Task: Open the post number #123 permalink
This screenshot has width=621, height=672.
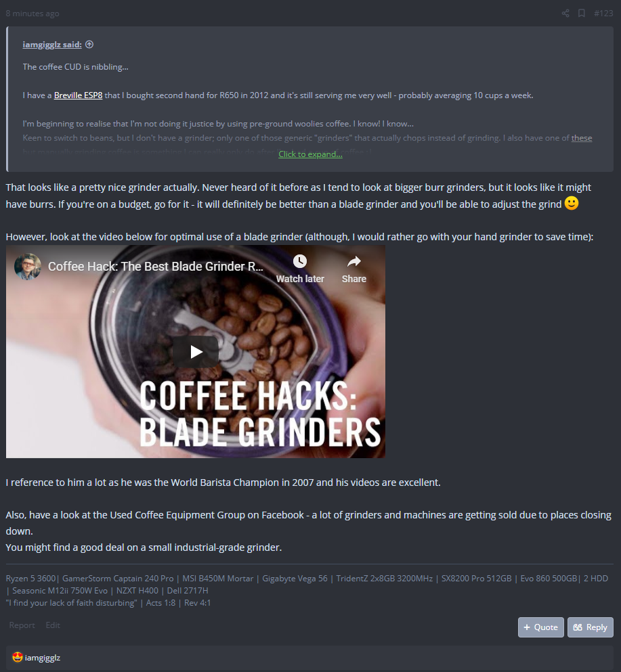Action: coord(603,14)
